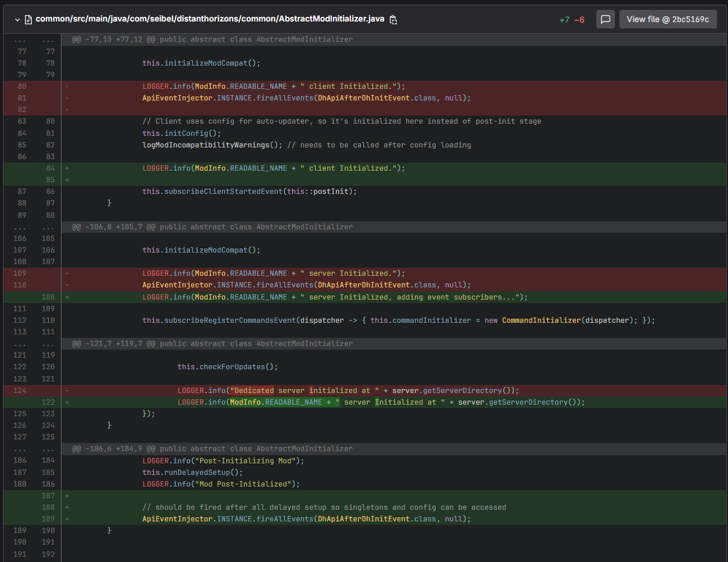Image resolution: width=728 pixels, height=562 pixels.
Task: Click LOGGER.info("Mod Post-Initialized"); line
Action: [x=221, y=484]
